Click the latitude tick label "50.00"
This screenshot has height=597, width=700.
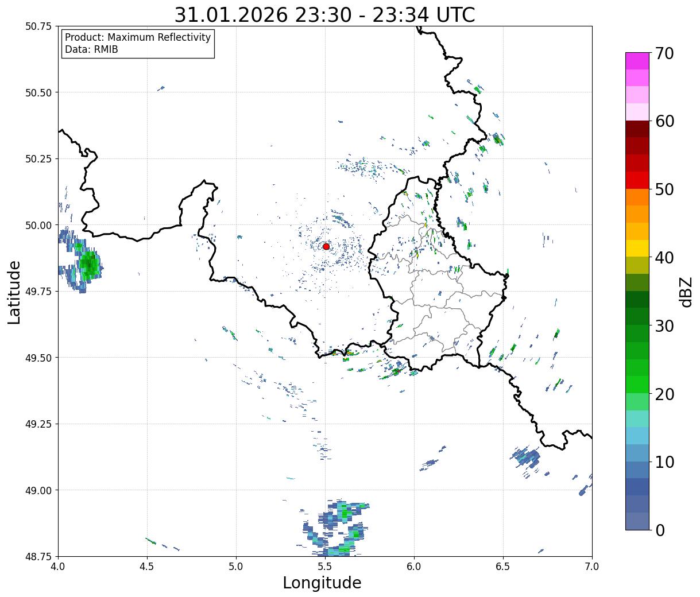(38, 225)
